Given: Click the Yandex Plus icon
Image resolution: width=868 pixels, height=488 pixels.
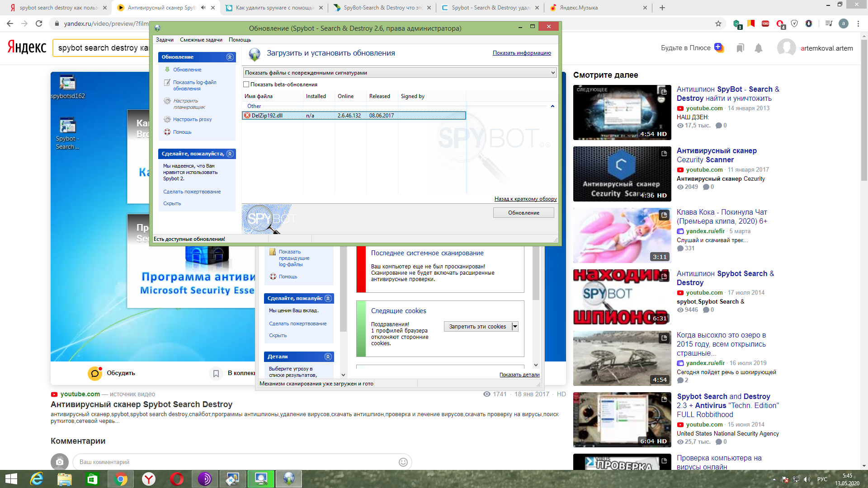Looking at the screenshot, I should click(719, 47).
